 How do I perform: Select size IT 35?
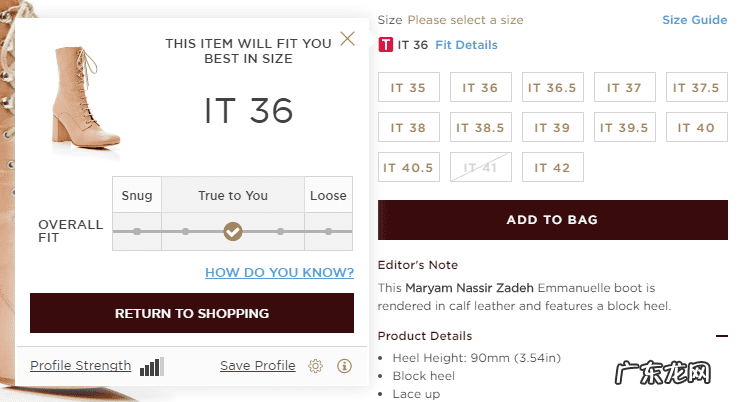408,88
